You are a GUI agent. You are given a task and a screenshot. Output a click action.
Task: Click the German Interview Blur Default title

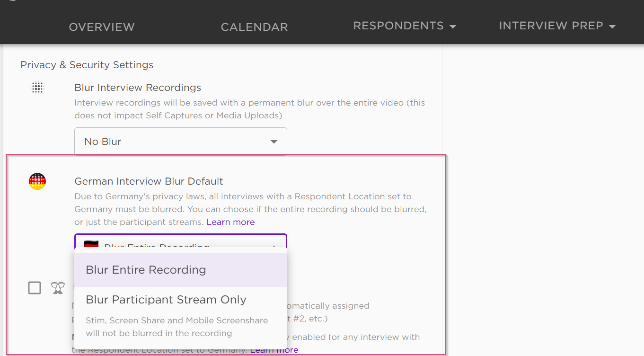click(x=149, y=181)
